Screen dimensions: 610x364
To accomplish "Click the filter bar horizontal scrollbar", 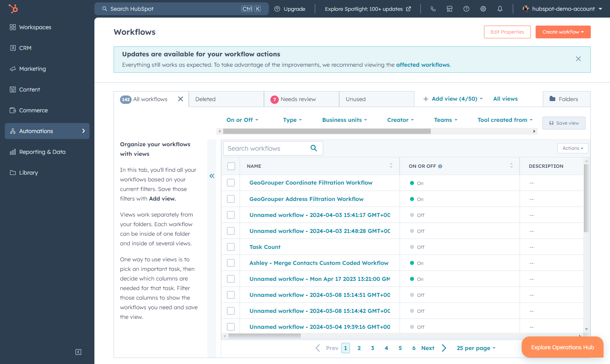I will (x=327, y=131).
